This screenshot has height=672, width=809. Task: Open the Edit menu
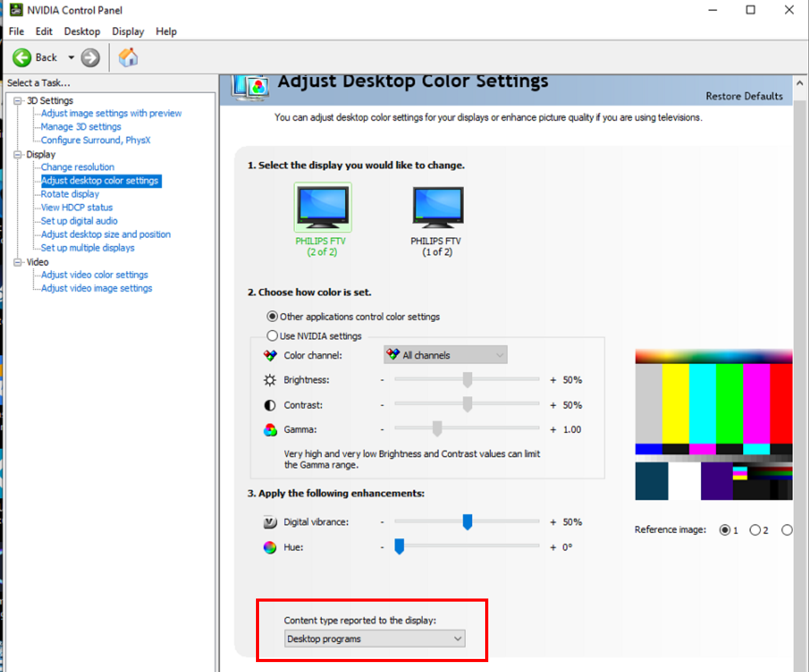(x=44, y=31)
